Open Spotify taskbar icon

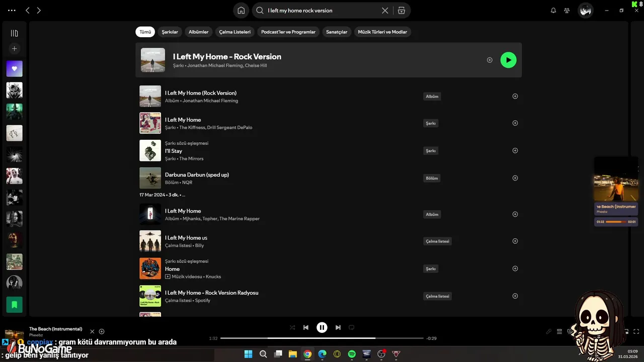(352, 354)
